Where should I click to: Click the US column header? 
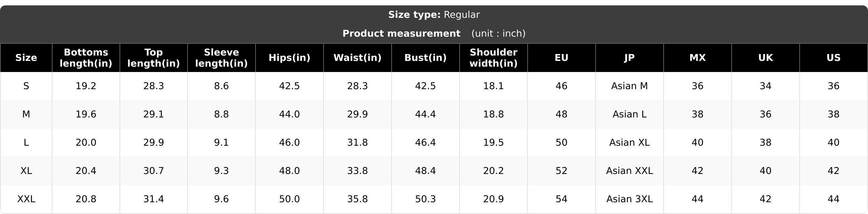pos(834,58)
